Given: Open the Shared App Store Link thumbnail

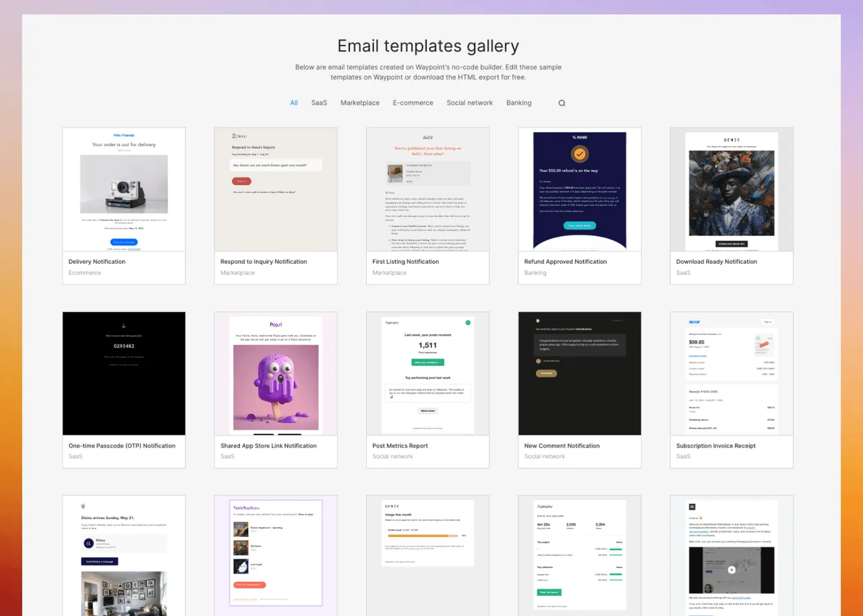Looking at the screenshot, I should pyautogui.click(x=276, y=373).
